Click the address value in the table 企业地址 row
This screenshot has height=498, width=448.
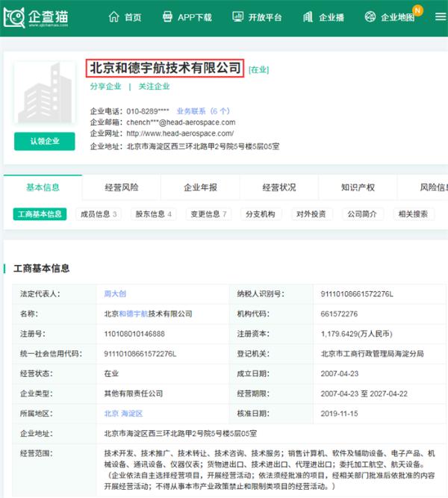(181, 434)
